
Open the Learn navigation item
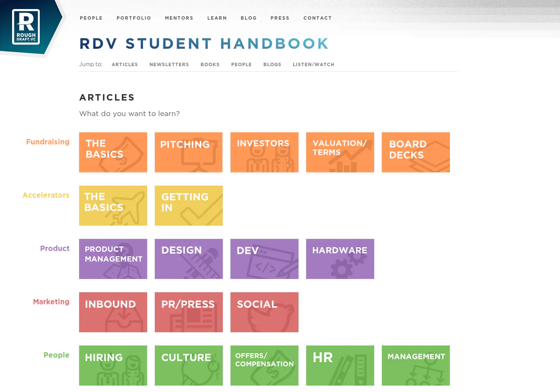tap(217, 18)
